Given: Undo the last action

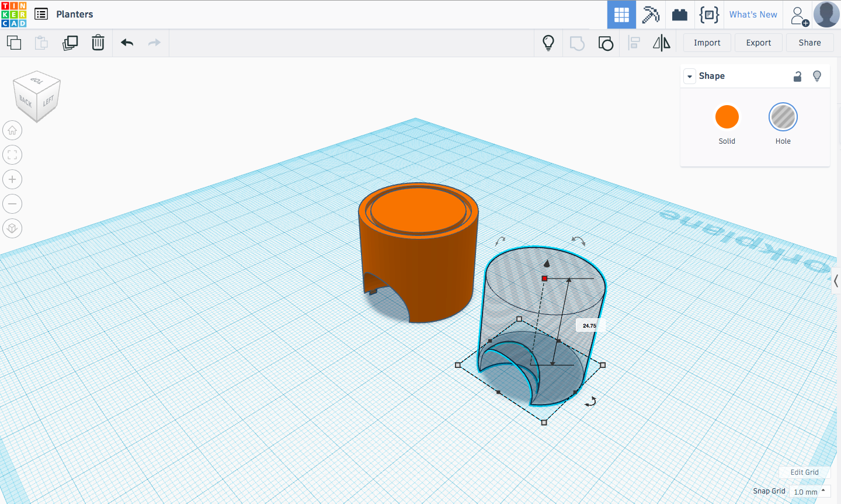Looking at the screenshot, I should [127, 43].
